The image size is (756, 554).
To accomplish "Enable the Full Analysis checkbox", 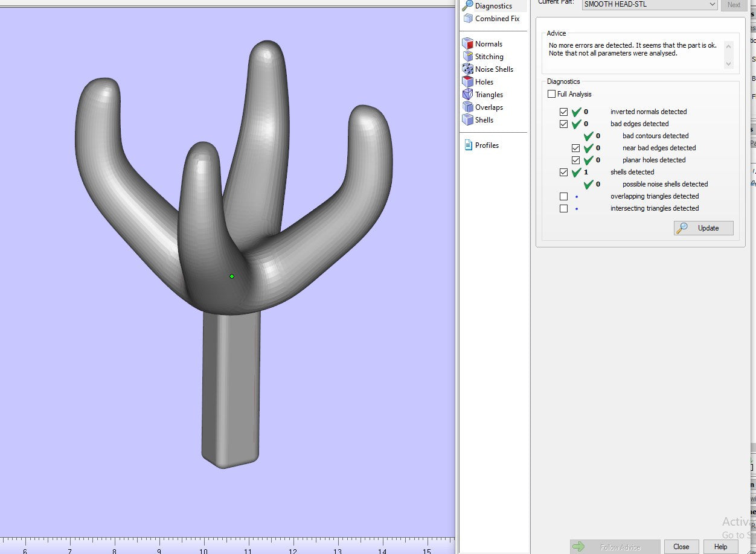I will (x=551, y=94).
